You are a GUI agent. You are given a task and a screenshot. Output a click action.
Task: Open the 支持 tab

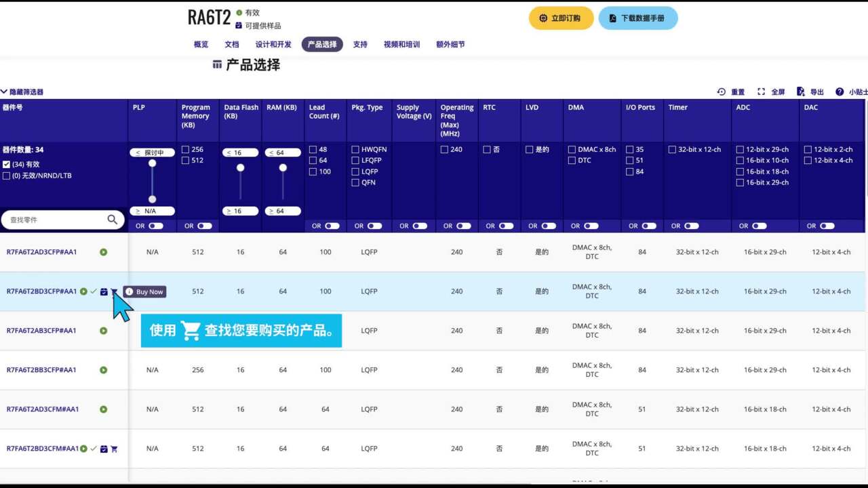(x=360, y=45)
